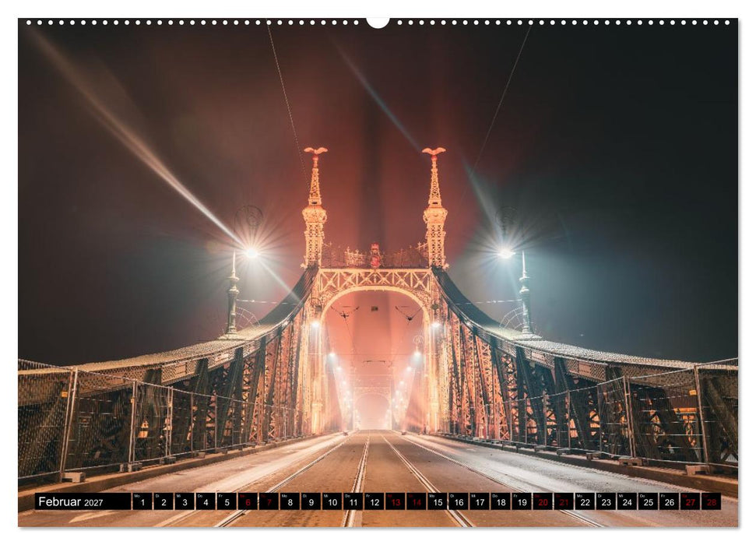Click the date cell for day 26

670,501
